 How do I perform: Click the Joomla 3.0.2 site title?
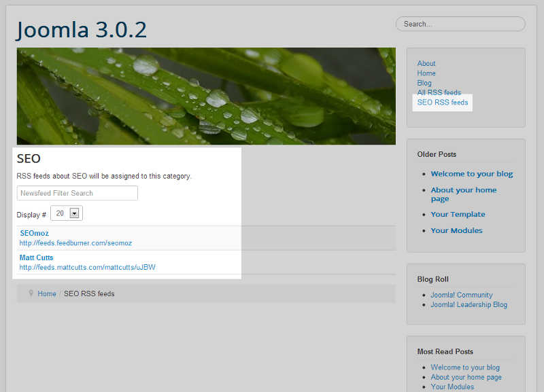click(x=82, y=30)
